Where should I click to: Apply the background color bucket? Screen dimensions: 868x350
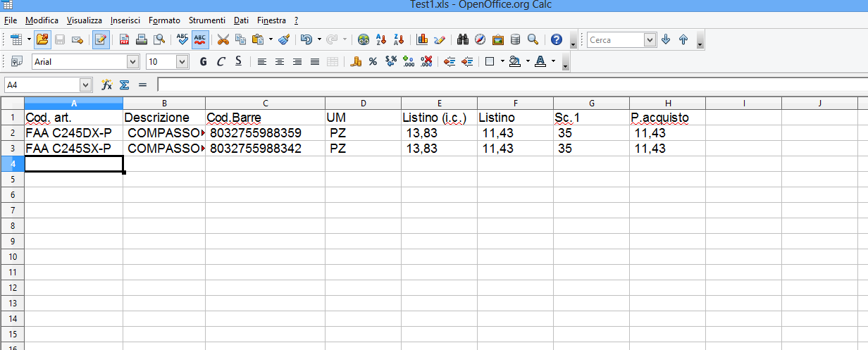(515, 62)
